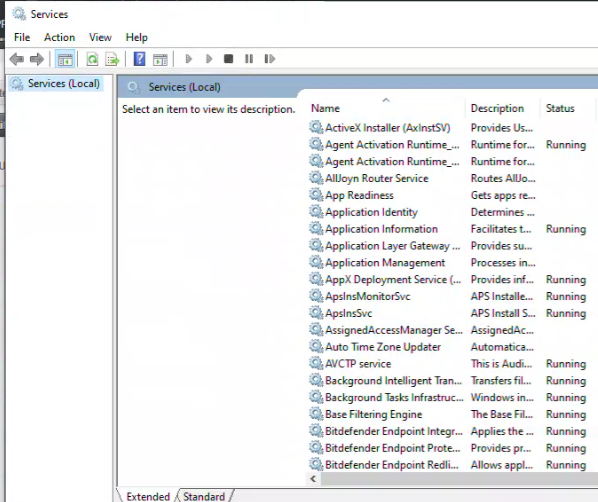This screenshot has width=598, height=502.
Task: Select ApsInsMonitorSvc service
Action: (x=368, y=296)
